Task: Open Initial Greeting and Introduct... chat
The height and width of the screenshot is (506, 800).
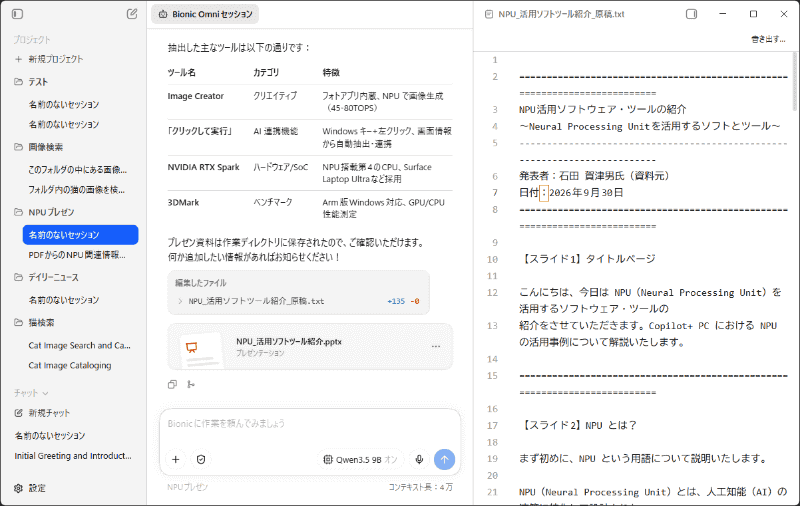Action: click(x=73, y=456)
